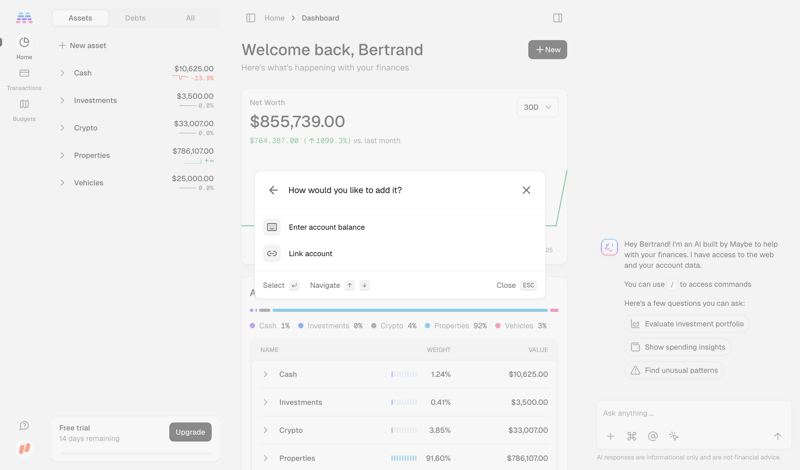Expand Vehicles group in sidebar

[x=62, y=183]
